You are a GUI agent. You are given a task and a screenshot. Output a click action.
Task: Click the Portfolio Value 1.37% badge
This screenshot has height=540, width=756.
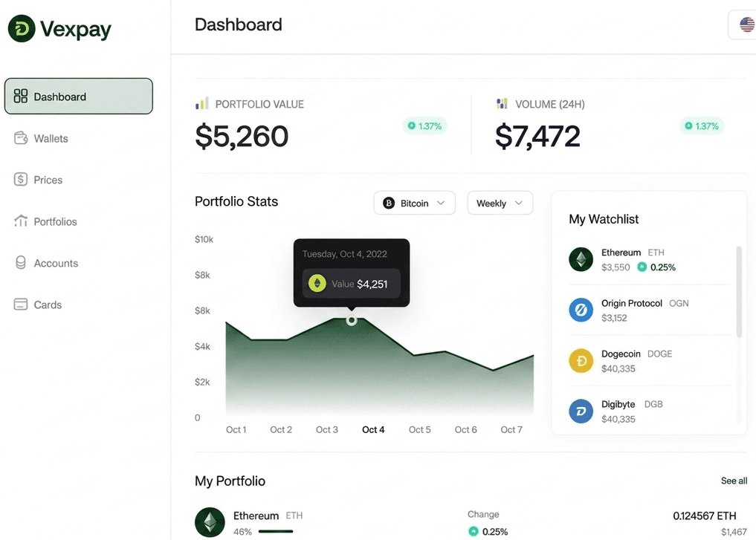(x=424, y=126)
